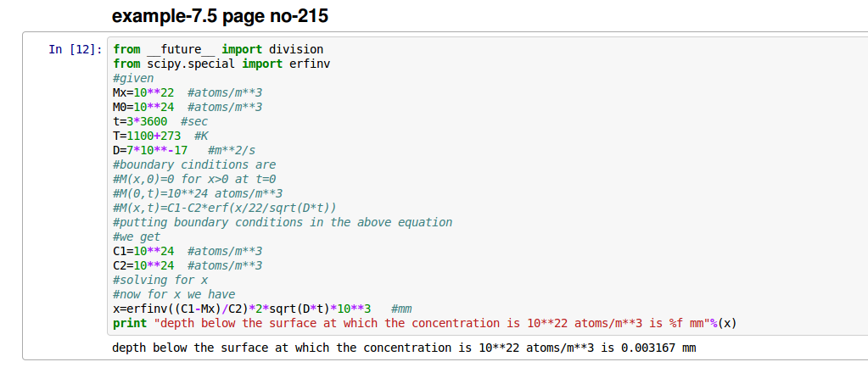Viewport: 868px width, 373px height.
Task: Click the "#boundary cinditions are" comment
Action: pos(193,164)
